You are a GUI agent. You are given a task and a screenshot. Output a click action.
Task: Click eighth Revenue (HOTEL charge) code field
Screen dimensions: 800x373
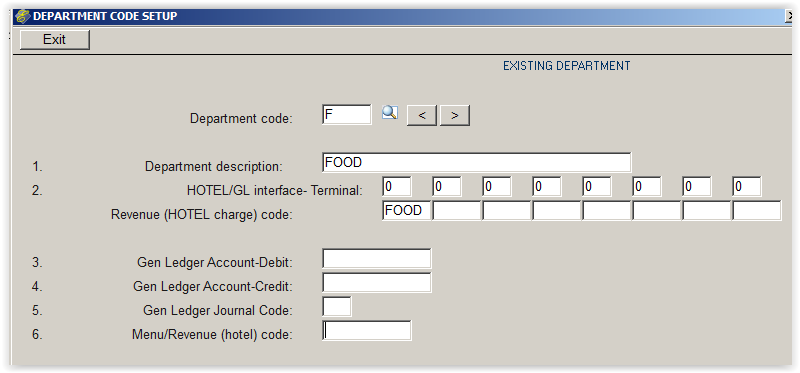(x=756, y=210)
